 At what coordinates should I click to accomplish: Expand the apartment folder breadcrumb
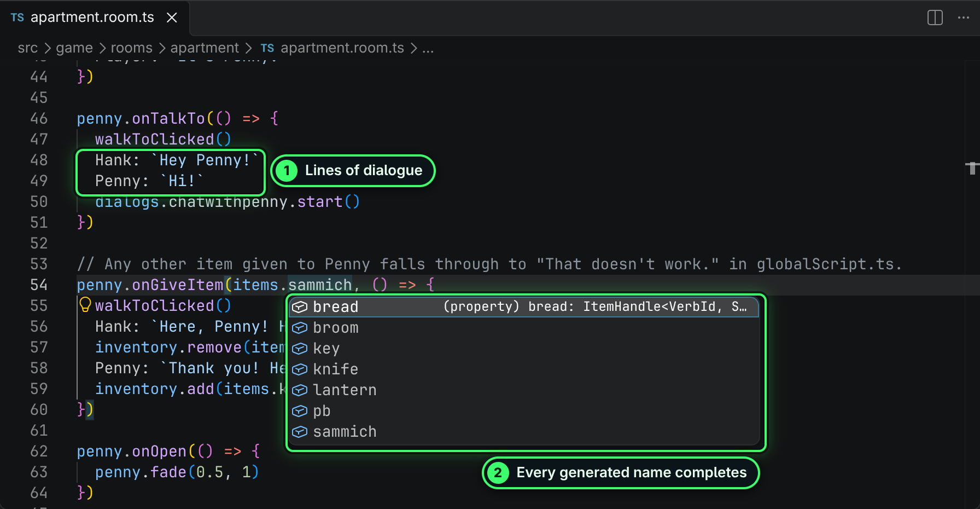click(205, 48)
